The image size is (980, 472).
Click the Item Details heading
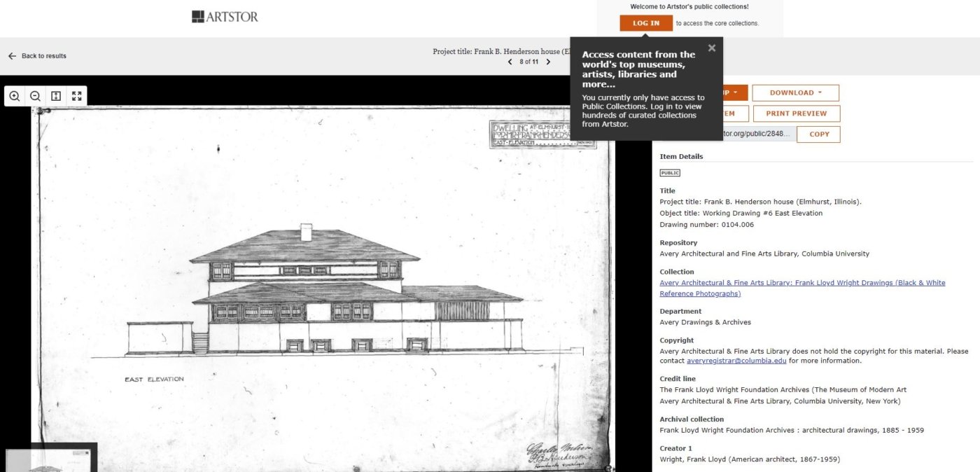coord(681,156)
